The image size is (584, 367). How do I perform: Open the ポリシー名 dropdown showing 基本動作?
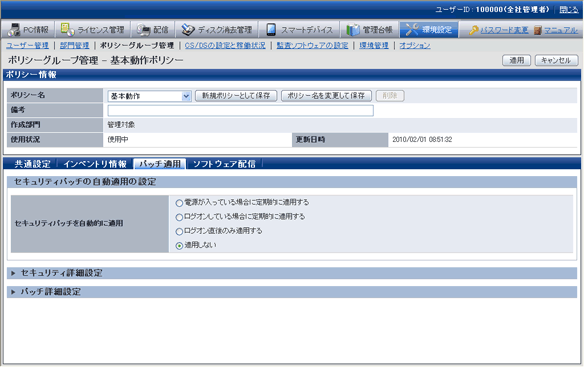(149, 96)
